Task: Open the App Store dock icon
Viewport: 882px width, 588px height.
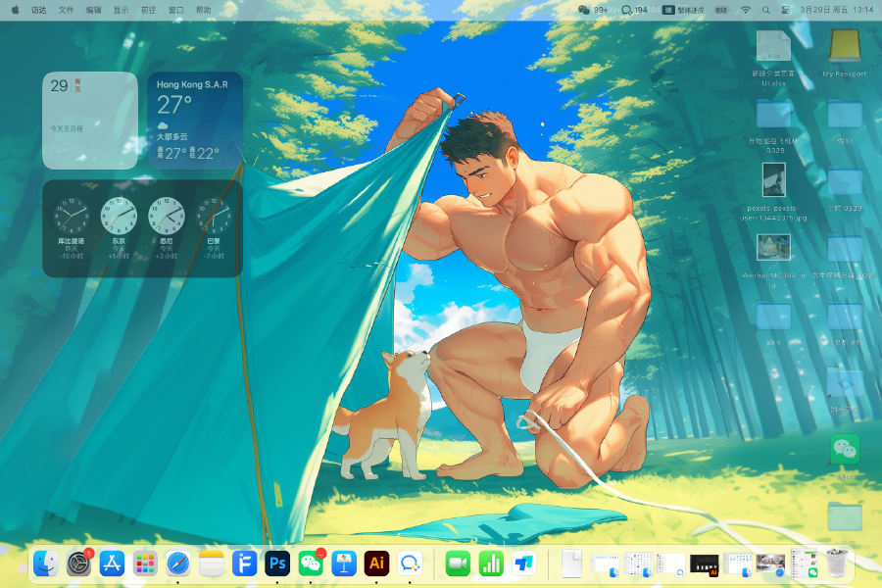Action: coord(112,563)
